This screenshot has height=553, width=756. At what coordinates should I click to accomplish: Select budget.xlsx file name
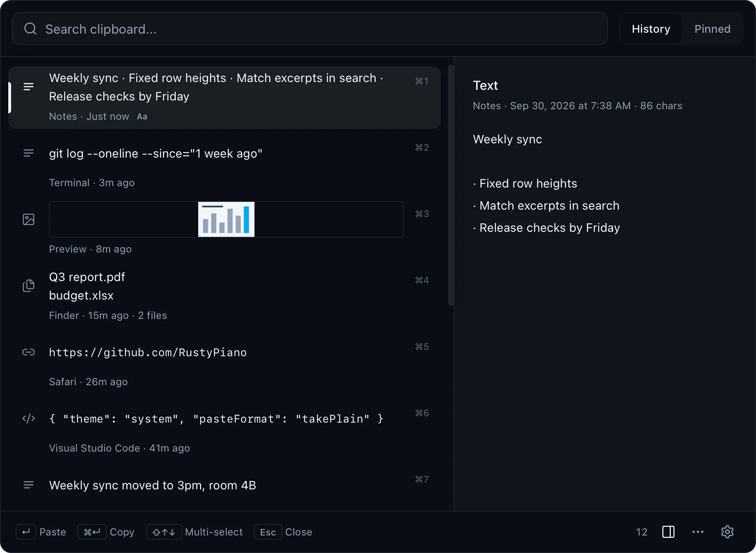click(x=81, y=295)
